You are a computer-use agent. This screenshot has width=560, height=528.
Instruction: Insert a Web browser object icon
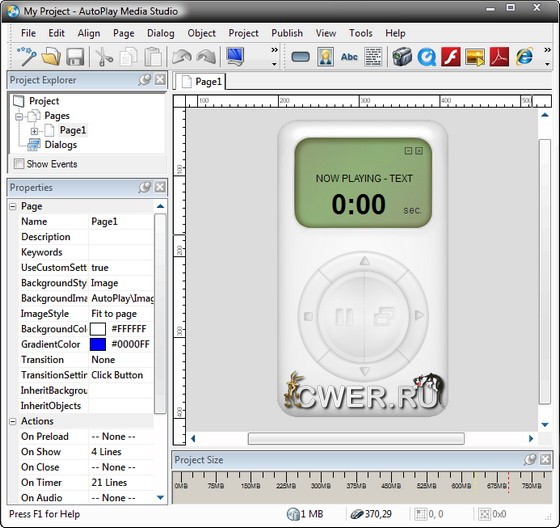524,56
